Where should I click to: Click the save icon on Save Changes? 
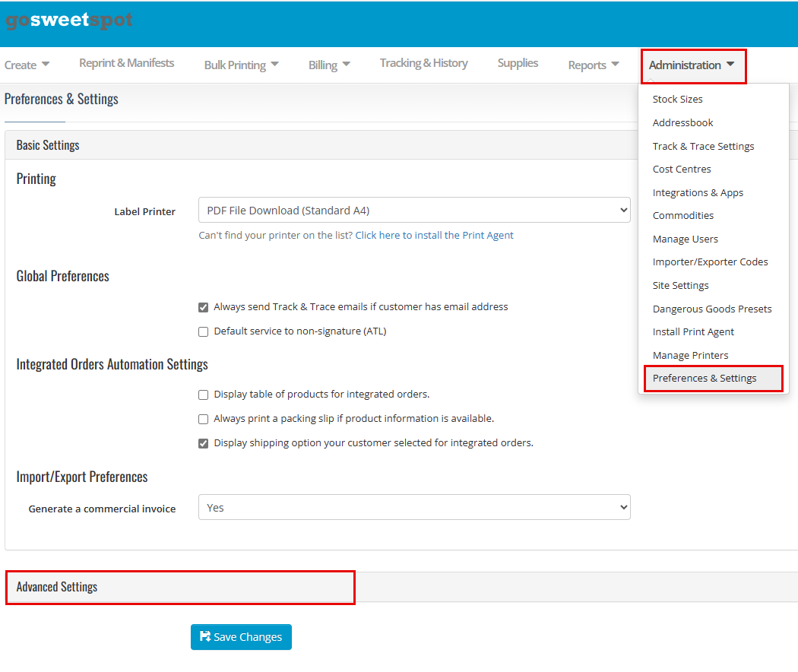[x=205, y=637]
